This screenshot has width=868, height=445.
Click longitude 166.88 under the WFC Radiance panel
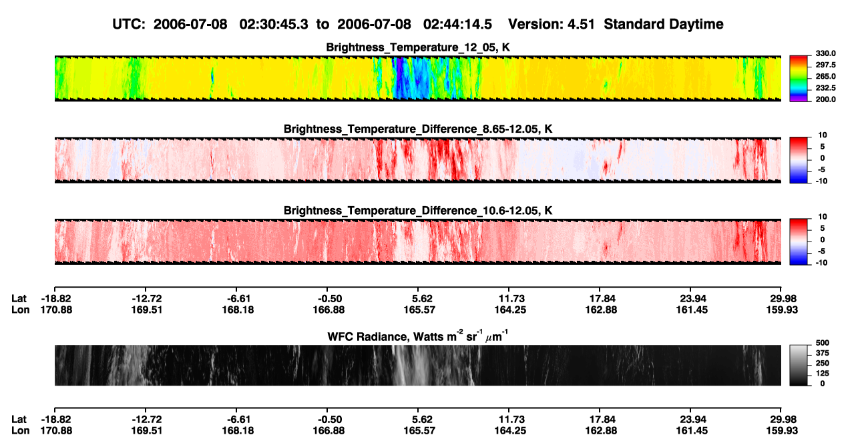click(x=329, y=431)
